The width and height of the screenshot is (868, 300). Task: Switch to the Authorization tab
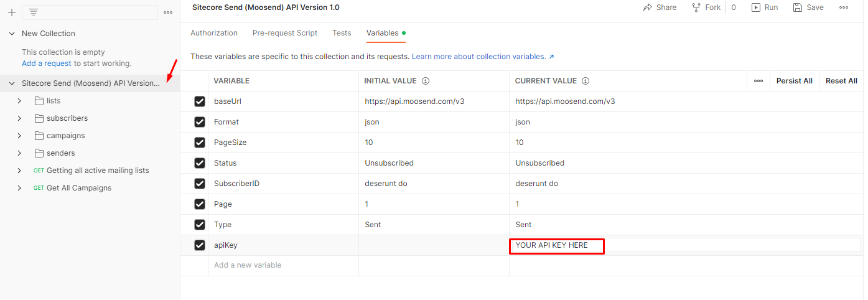(x=214, y=33)
